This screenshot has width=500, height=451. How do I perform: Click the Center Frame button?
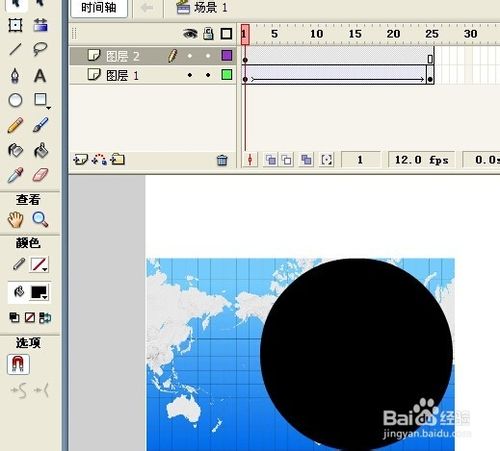[250, 160]
